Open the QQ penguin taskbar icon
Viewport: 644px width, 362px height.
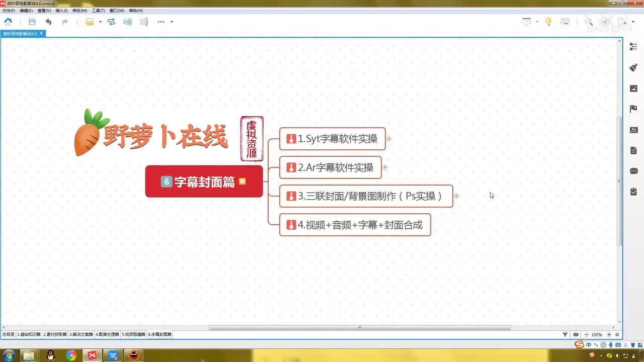point(50,355)
